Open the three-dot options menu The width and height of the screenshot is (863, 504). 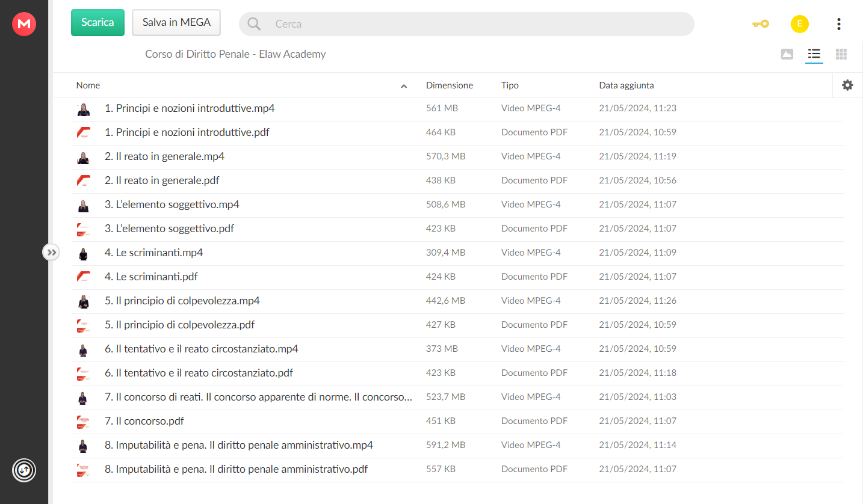click(838, 24)
